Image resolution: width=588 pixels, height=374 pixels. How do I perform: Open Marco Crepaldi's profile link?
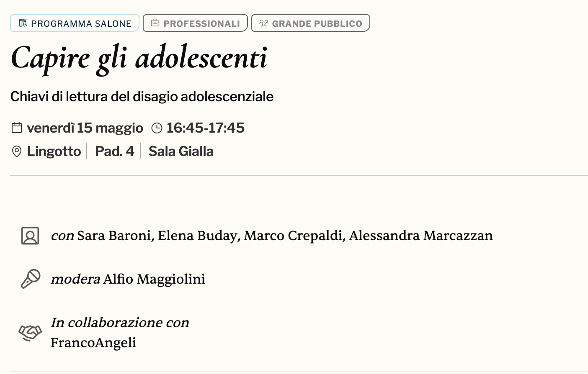293,236
